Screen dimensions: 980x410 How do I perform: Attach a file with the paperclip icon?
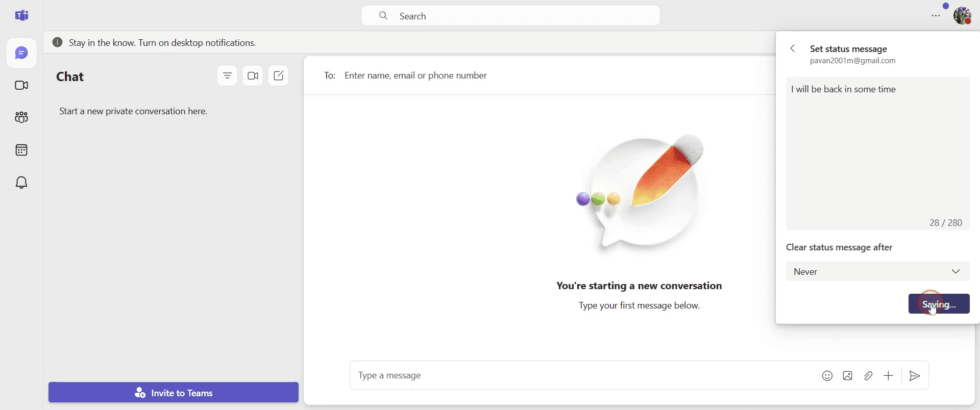coord(868,376)
